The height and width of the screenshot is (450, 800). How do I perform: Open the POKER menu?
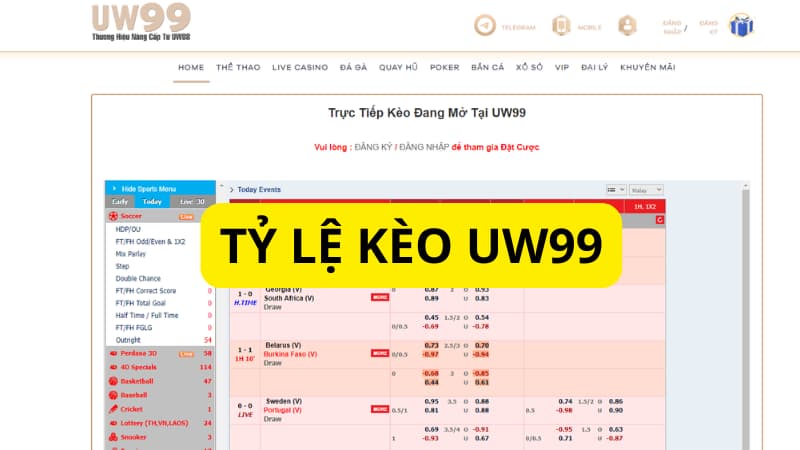(444, 67)
